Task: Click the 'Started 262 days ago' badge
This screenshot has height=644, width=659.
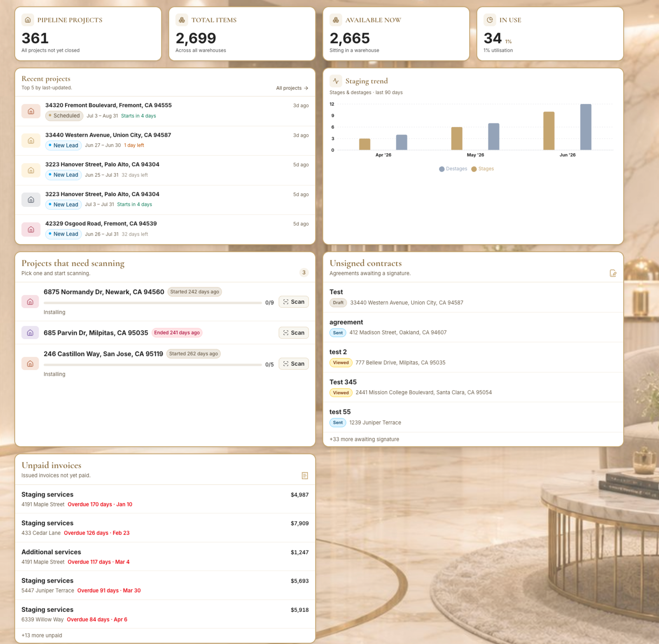Action: click(x=193, y=354)
